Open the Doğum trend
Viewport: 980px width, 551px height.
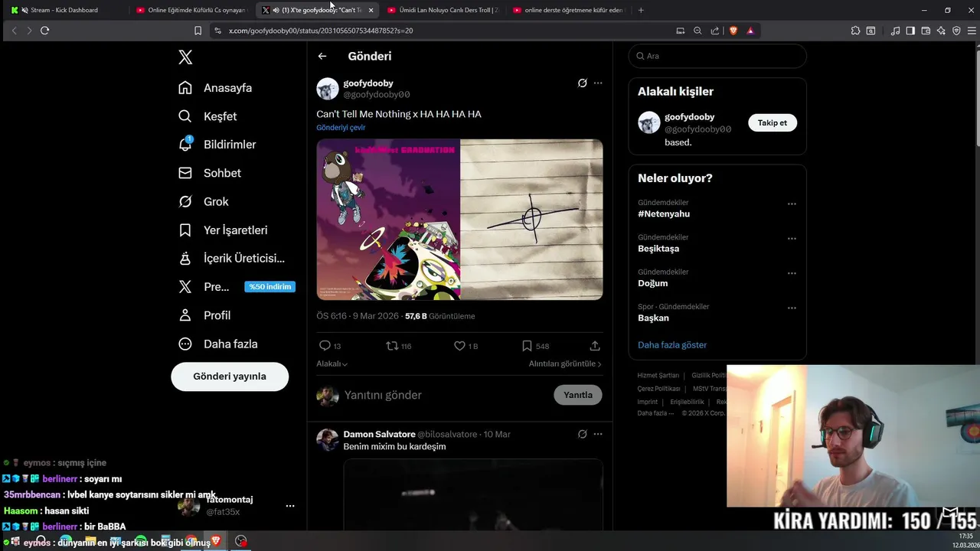[x=653, y=283]
